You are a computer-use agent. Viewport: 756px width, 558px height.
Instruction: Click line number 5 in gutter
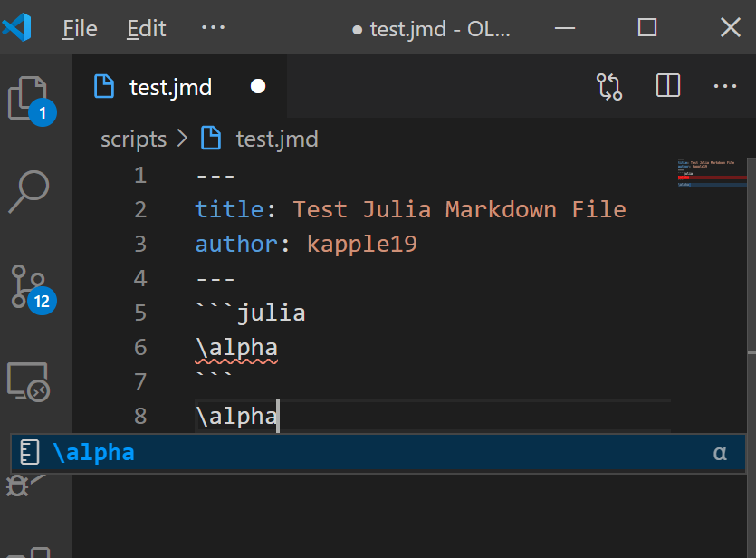tap(140, 313)
